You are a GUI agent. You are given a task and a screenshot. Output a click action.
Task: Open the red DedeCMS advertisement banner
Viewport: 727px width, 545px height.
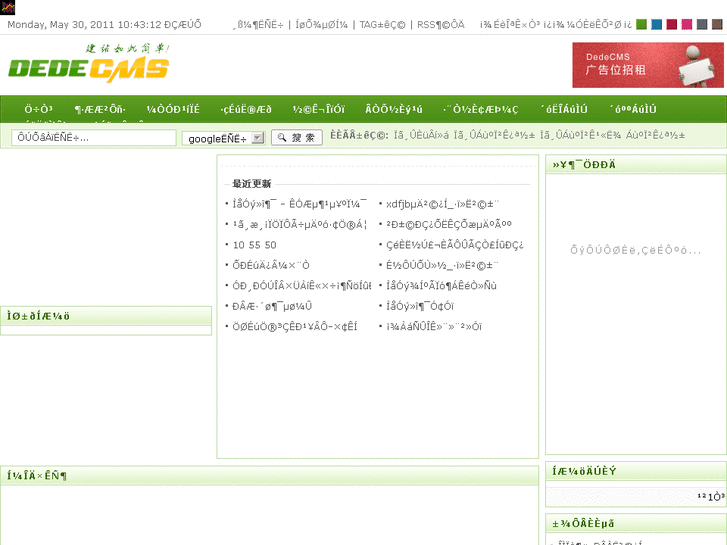648,65
